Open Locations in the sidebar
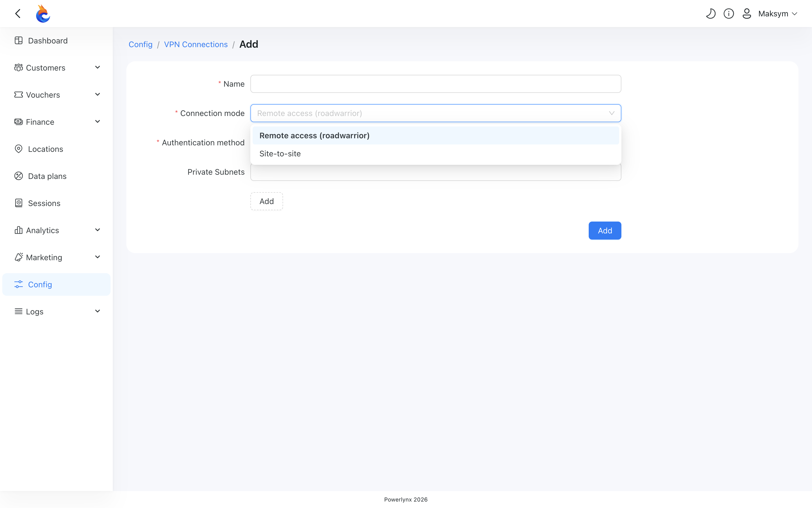812x508 pixels. click(56, 149)
